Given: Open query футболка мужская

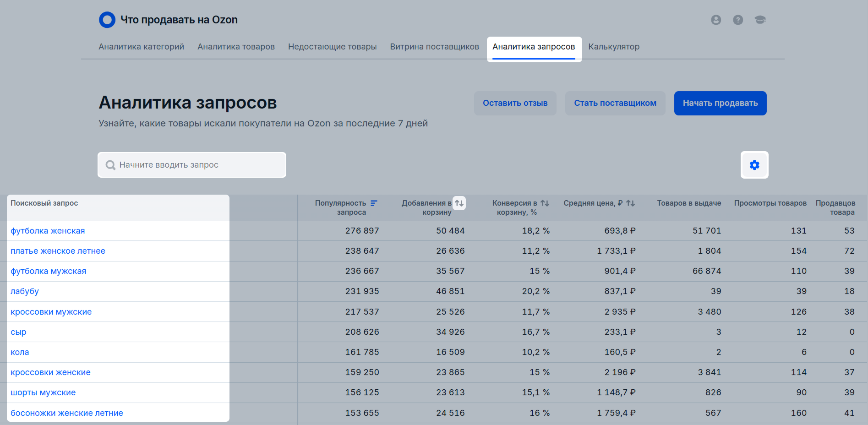Looking at the screenshot, I should tap(48, 271).
